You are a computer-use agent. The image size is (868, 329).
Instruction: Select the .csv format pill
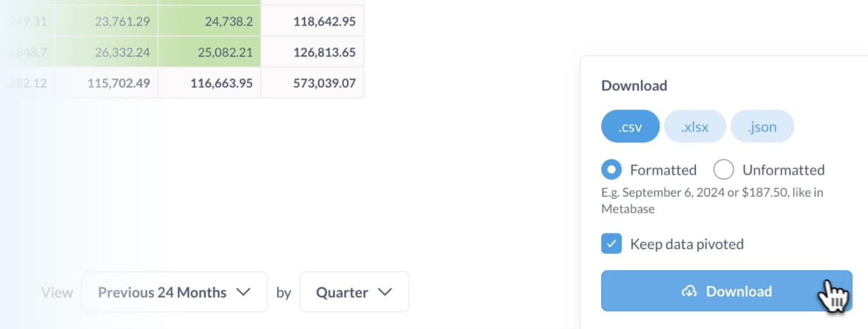pyautogui.click(x=630, y=126)
